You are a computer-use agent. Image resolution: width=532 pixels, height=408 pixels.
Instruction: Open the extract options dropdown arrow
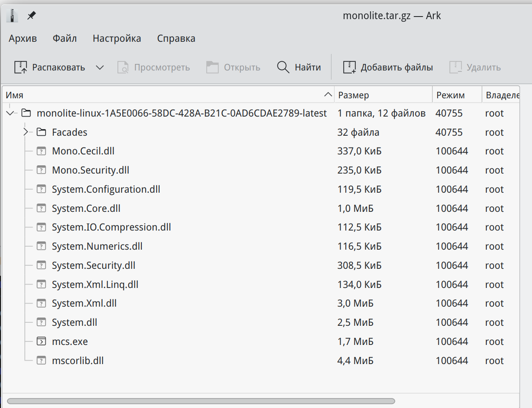[x=100, y=67]
